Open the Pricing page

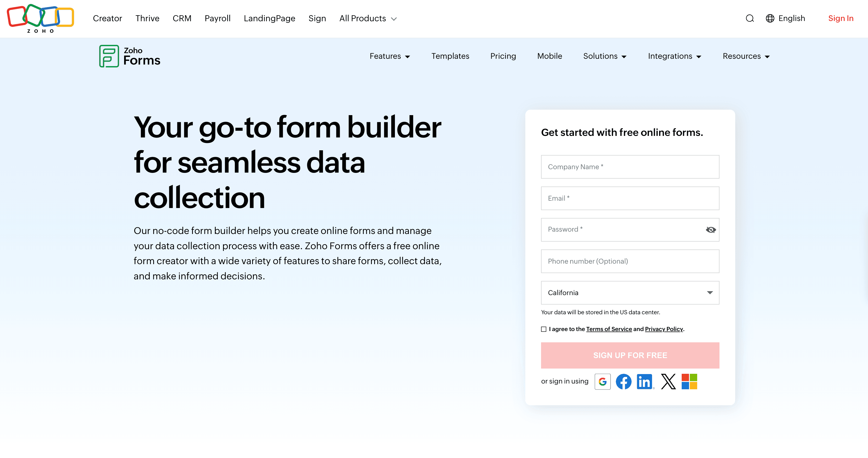click(503, 56)
